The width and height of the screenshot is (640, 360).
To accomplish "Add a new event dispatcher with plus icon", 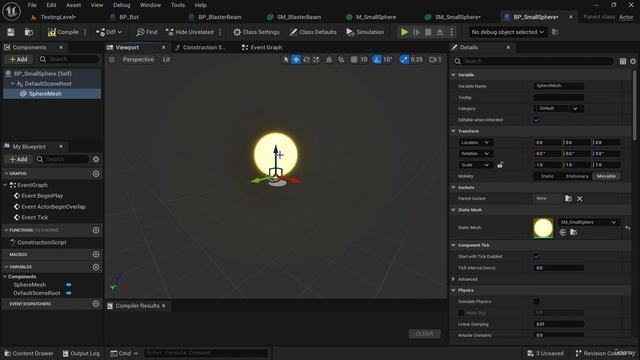I will pos(96,304).
